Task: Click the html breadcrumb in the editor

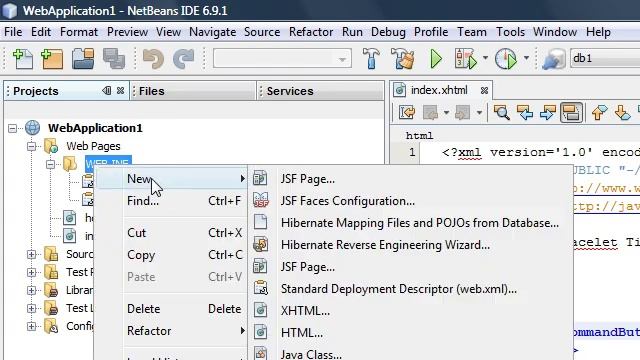Action: 419,136
